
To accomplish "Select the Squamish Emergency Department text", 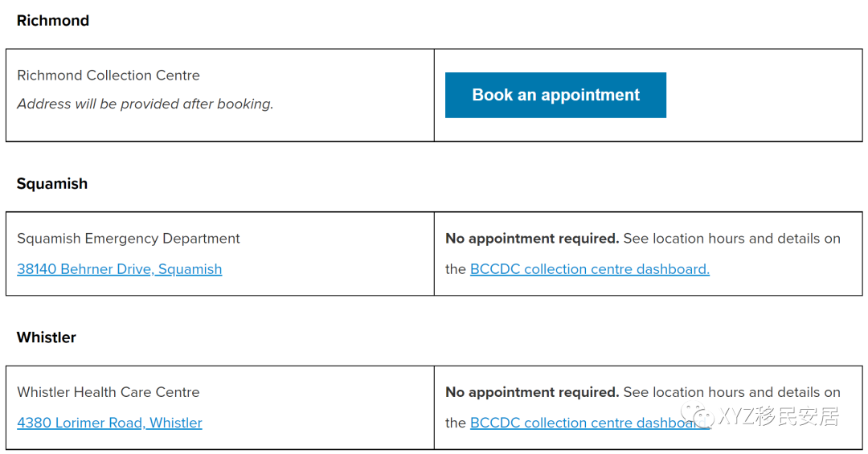I will tap(129, 239).
